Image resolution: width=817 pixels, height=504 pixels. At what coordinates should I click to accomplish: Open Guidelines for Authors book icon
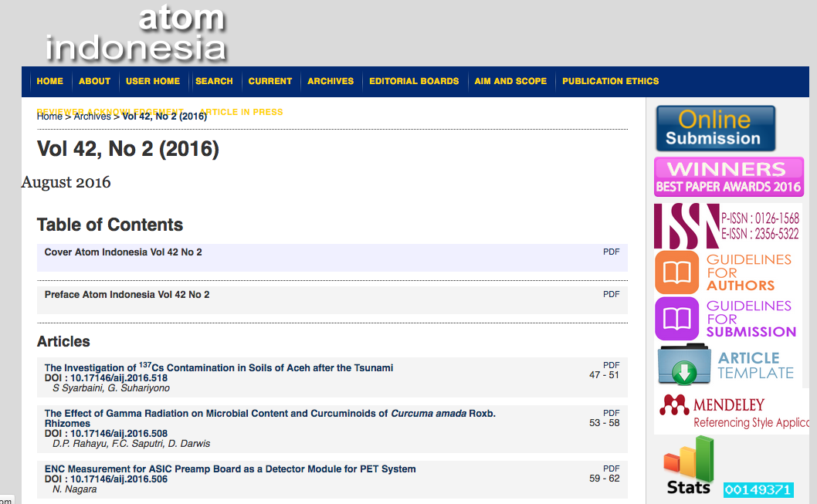(x=677, y=272)
